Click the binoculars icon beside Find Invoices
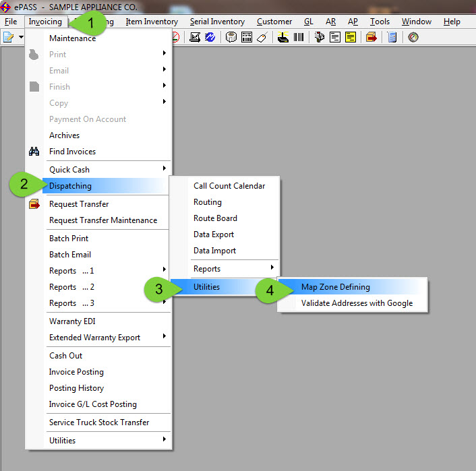This screenshot has width=476, height=471. pos(34,151)
